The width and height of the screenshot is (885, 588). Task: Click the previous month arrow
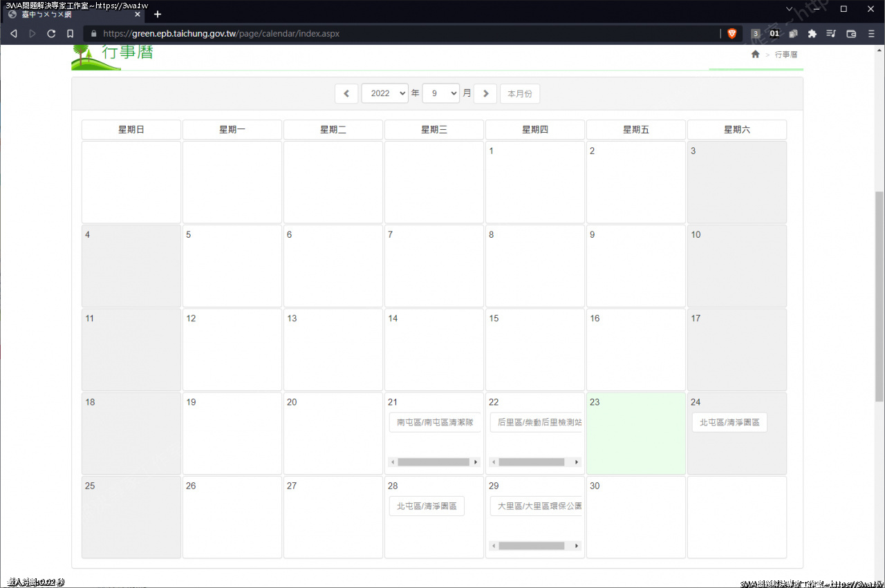346,93
